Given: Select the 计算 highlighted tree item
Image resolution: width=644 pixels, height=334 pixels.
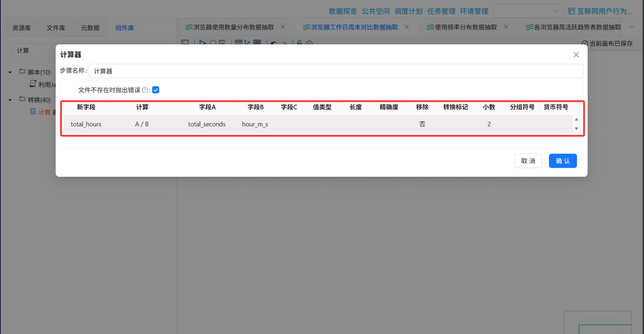Looking at the screenshot, I should pos(44,112).
